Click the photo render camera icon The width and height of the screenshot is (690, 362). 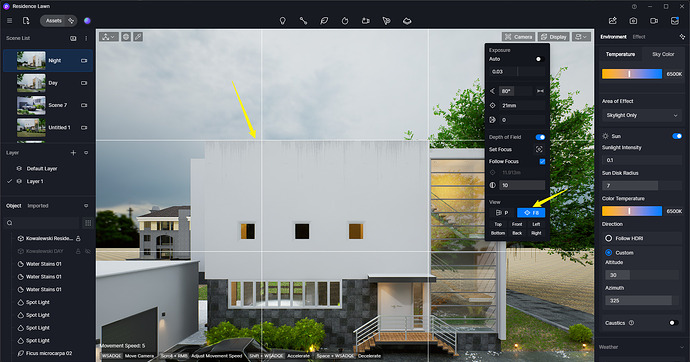coord(633,21)
